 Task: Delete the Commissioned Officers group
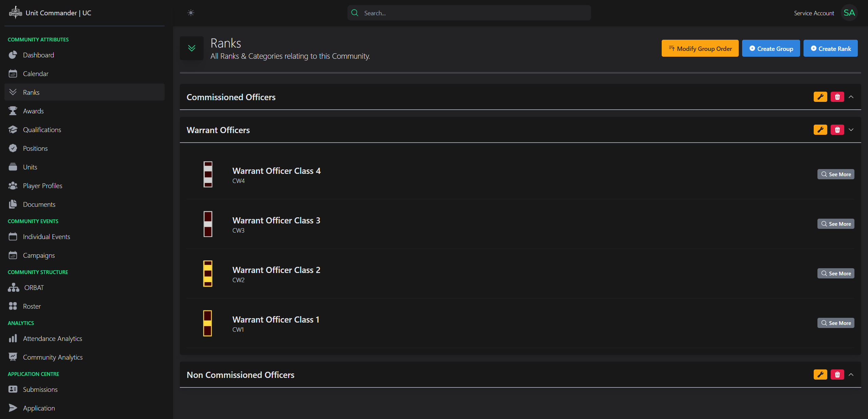[837, 97]
